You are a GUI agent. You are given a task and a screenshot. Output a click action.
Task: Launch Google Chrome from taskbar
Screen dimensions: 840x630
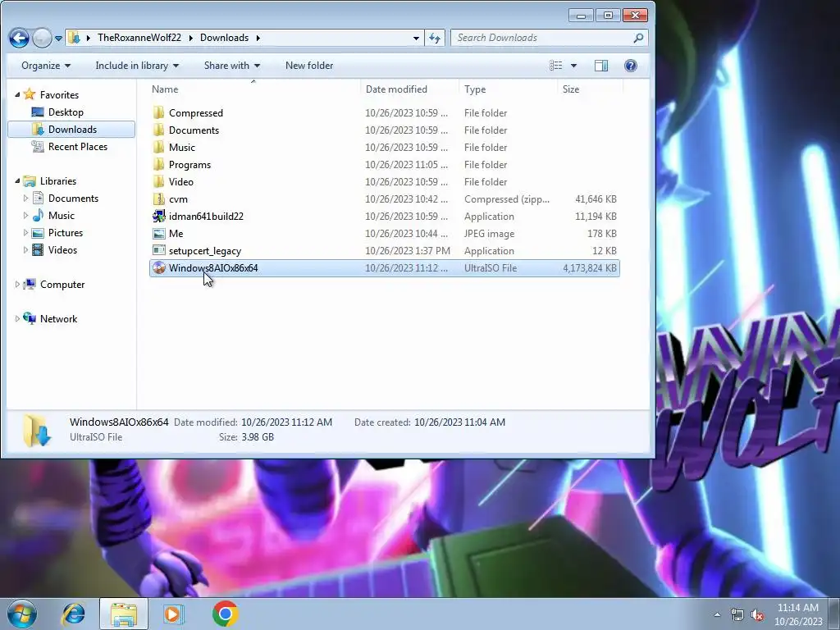coord(226,614)
